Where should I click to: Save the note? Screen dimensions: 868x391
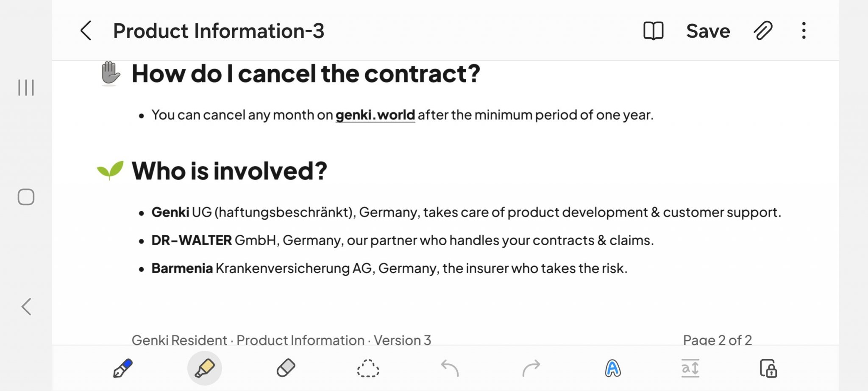pyautogui.click(x=708, y=31)
